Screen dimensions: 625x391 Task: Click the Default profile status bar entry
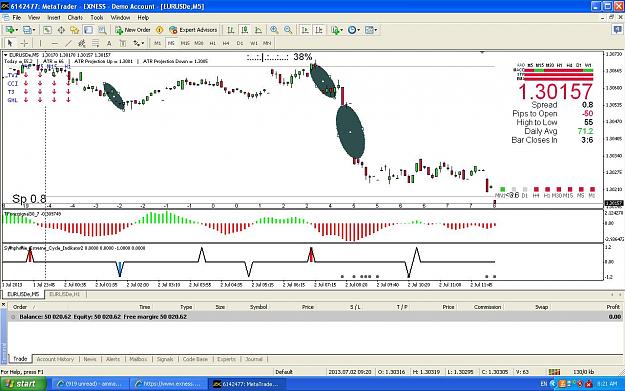(284, 372)
